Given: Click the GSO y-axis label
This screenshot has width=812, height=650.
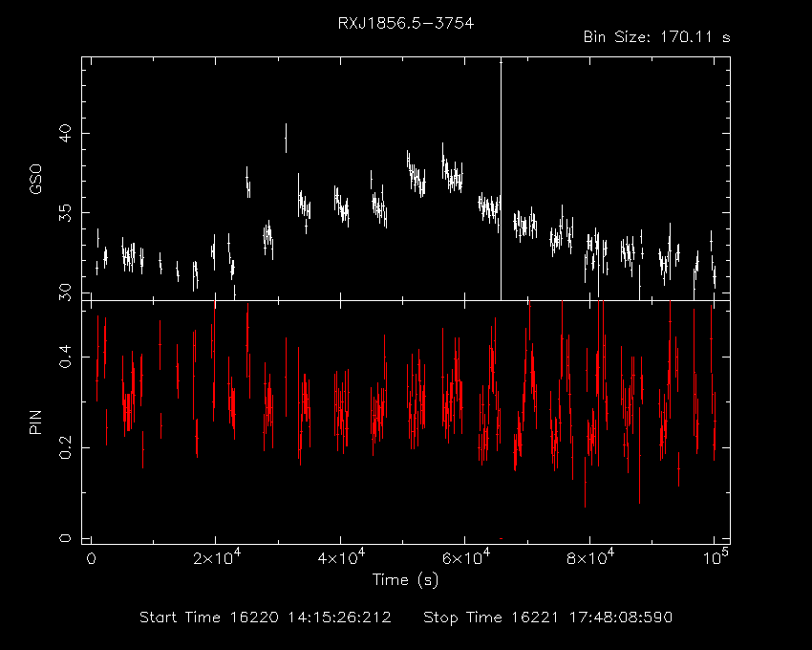Looking at the screenshot, I should click(35, 180).
